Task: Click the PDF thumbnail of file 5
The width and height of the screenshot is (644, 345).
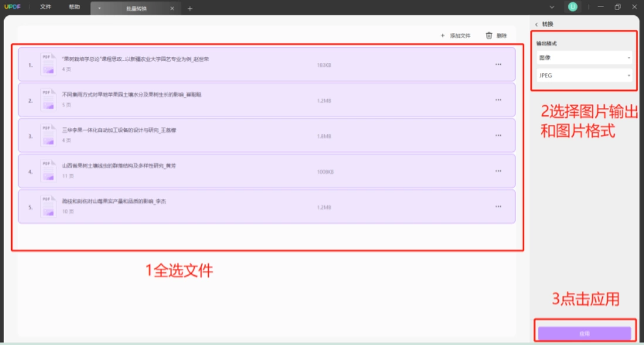Action: 49,207
